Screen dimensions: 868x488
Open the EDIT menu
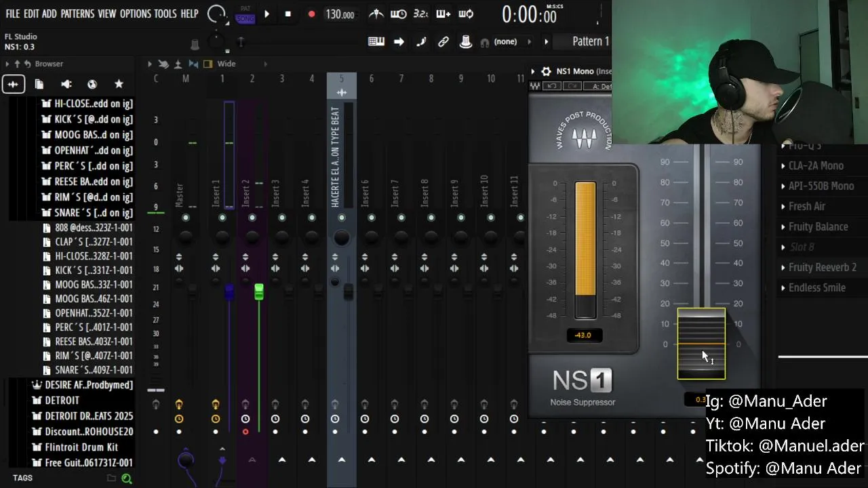(31, 14)
